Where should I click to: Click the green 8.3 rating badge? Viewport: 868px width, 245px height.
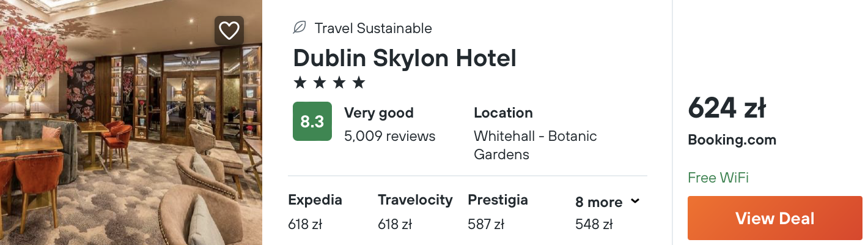312,121
